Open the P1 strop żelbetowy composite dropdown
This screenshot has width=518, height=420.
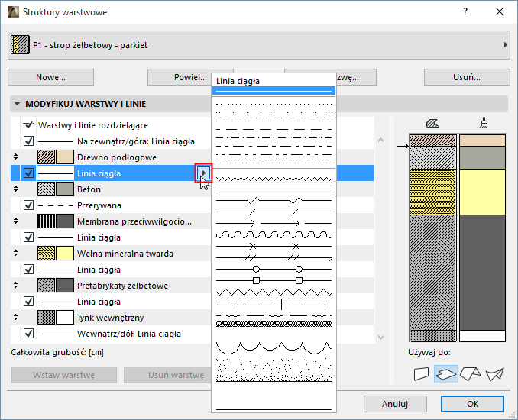258,46
